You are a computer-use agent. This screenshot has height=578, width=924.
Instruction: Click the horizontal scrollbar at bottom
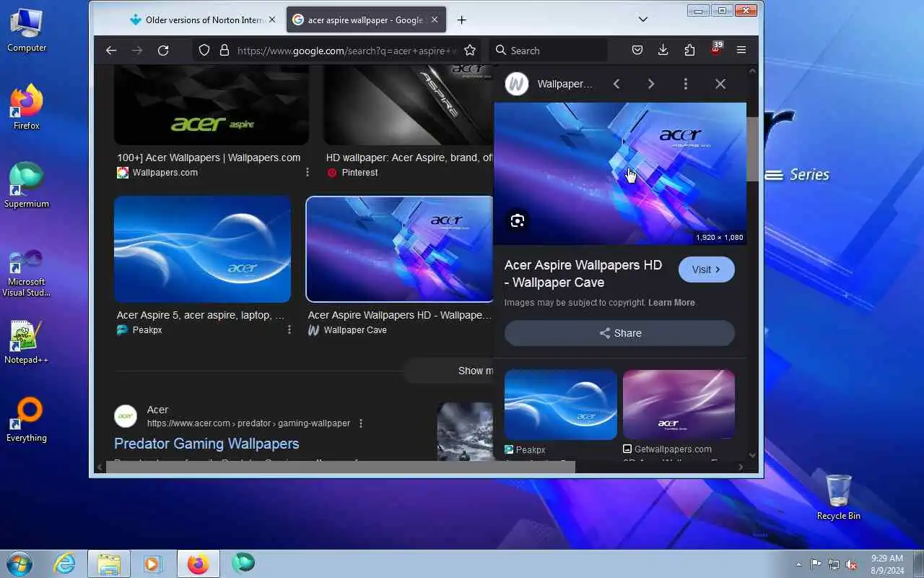click(341, 467)
